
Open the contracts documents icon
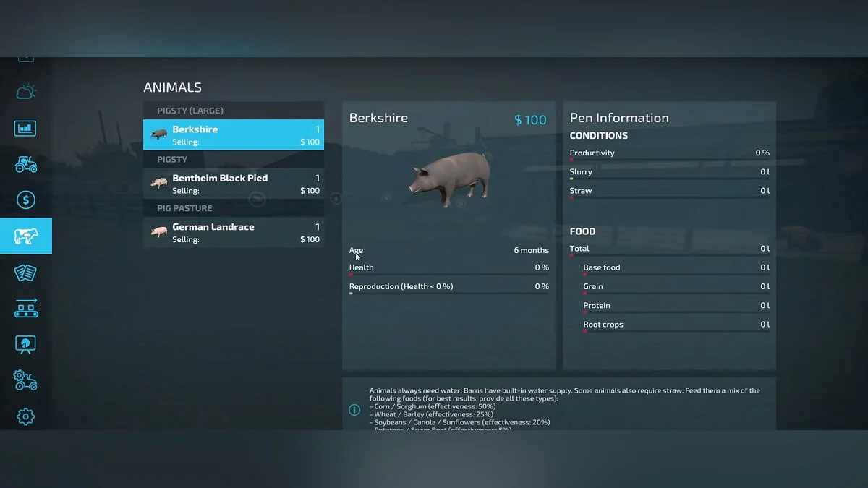[x=26, y=273]
